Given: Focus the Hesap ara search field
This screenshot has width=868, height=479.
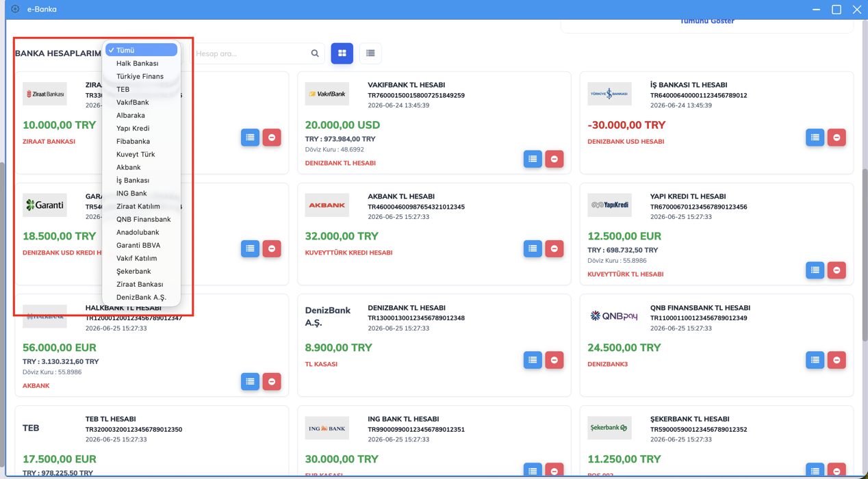Looking at the screenshot, I should 250,53.
